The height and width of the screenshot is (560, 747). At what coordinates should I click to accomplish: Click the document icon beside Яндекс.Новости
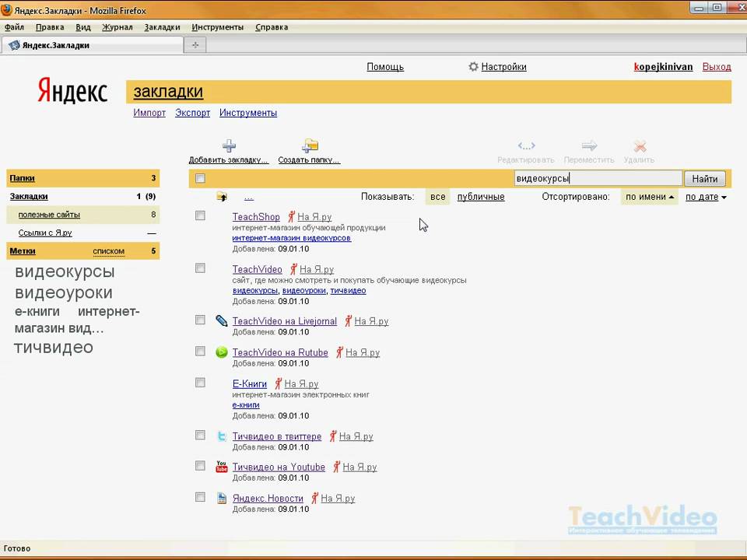click(222, 498)
